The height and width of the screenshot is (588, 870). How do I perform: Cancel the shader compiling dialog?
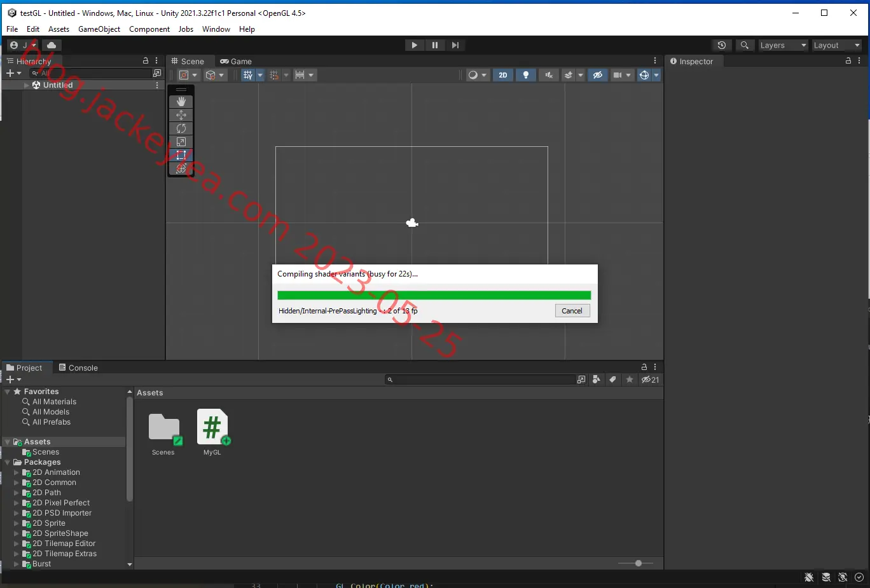coord(572,311)
